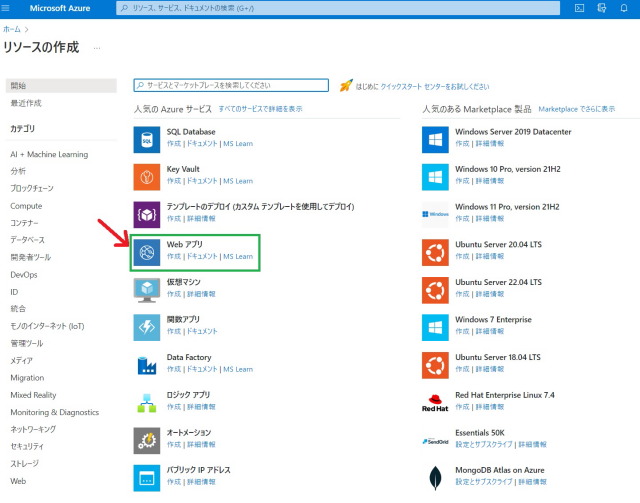
Task: Click the MongoDB Atlas leaf icon
Action: pyautogui.click(x=435, y=478)
